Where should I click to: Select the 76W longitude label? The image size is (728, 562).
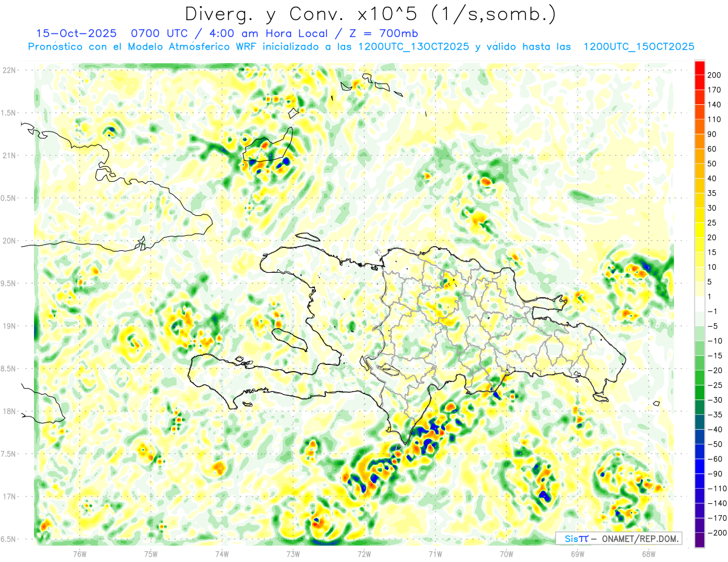point(79,553)
